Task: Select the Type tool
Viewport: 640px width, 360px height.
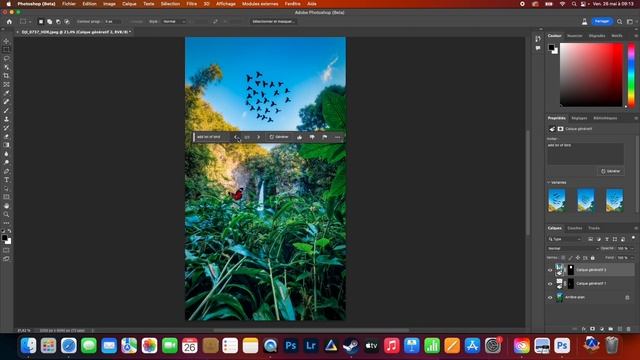Action: coord(6,180)
